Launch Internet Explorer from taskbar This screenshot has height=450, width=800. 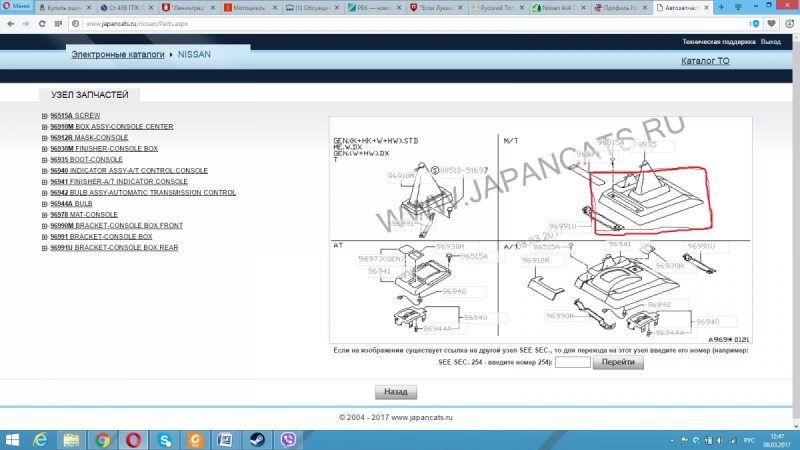coord(40,440)
